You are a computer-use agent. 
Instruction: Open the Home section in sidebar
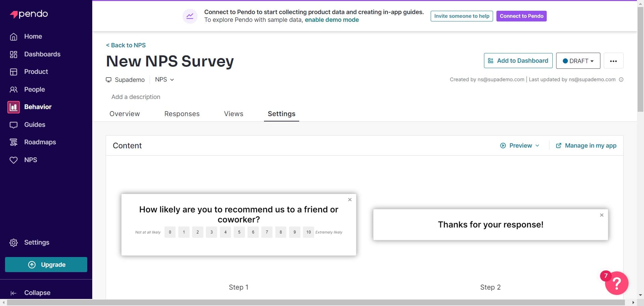coord(13,36)
